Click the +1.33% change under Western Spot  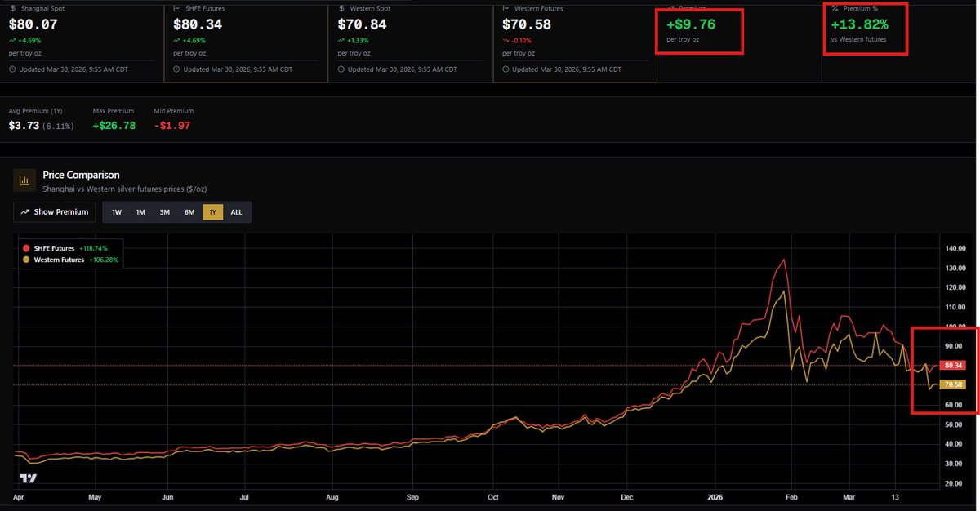(x=358, y=40)
